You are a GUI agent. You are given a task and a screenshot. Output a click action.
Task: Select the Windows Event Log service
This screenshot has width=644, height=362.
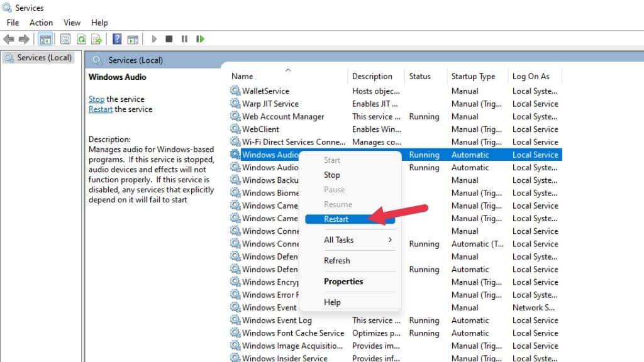[x=395, y=320]
